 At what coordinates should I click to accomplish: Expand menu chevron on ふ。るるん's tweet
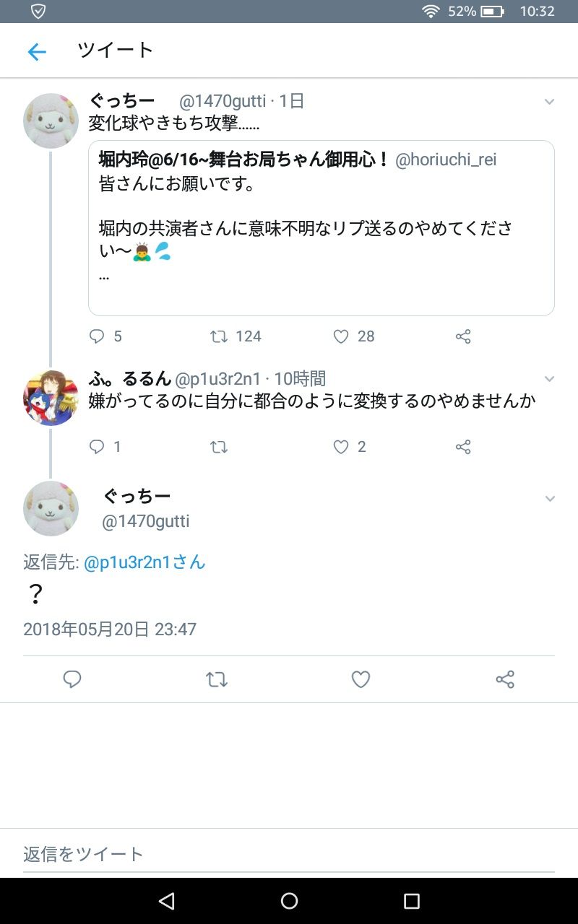(x=549, y=379)
